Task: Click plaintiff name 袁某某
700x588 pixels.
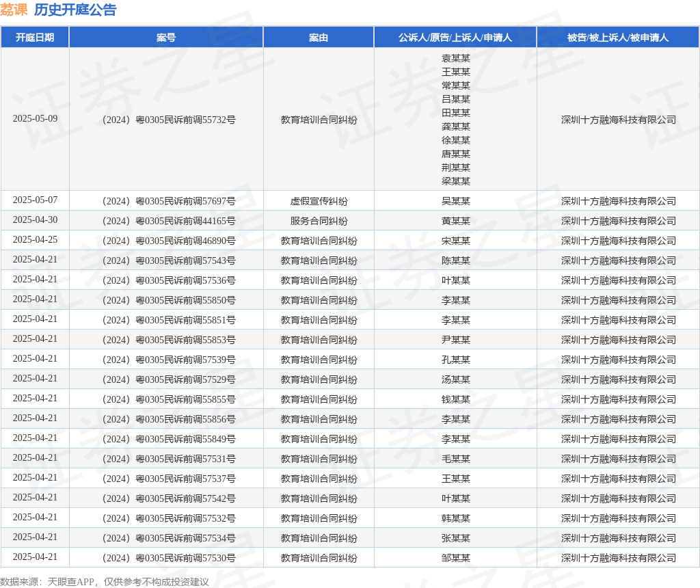Action: [x=455, y=58]
